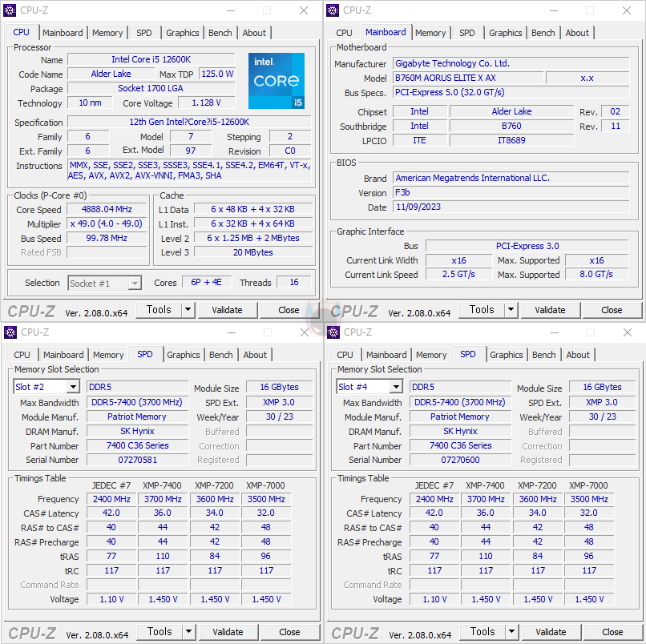
Task: Open the About tab in the CPU window
Action: pyautogui.click(x=254, y=33)
